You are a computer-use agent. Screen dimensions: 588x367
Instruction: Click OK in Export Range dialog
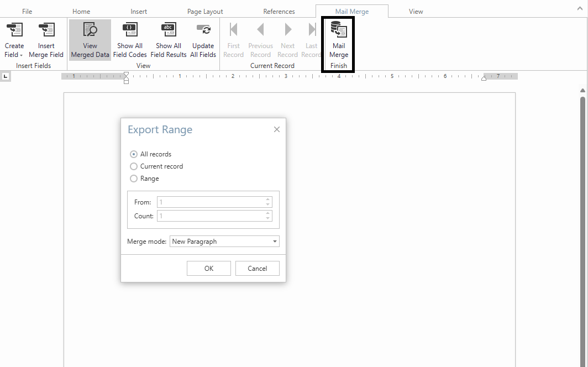(208, 269)
